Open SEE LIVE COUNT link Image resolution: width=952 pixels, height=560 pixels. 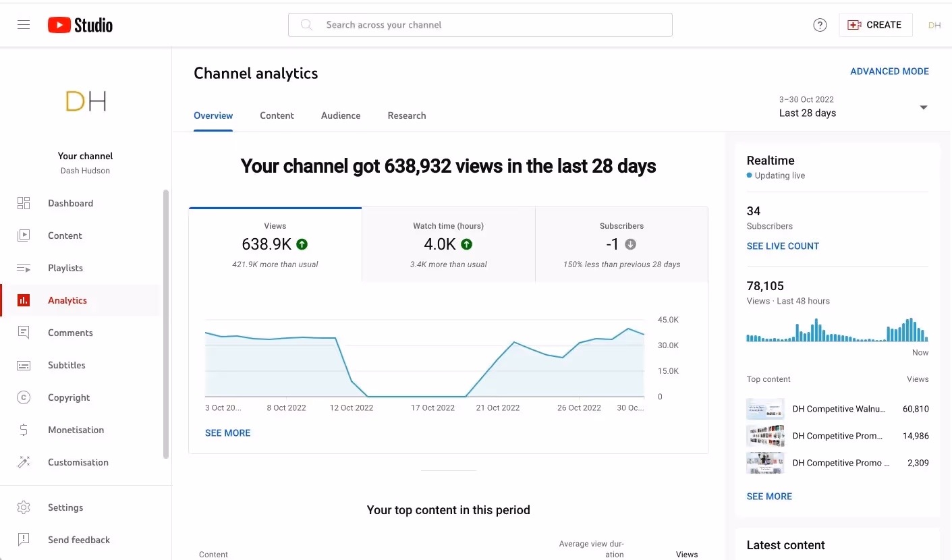click(x=783, y=246)
